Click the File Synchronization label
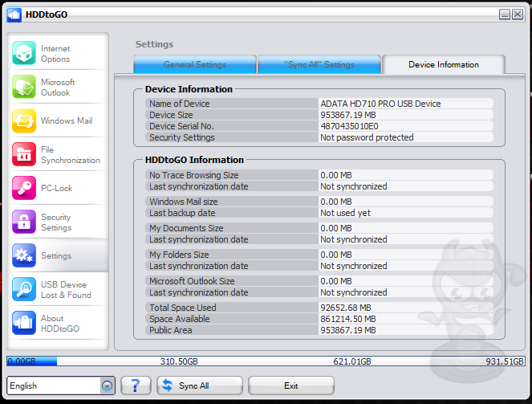 71,155
